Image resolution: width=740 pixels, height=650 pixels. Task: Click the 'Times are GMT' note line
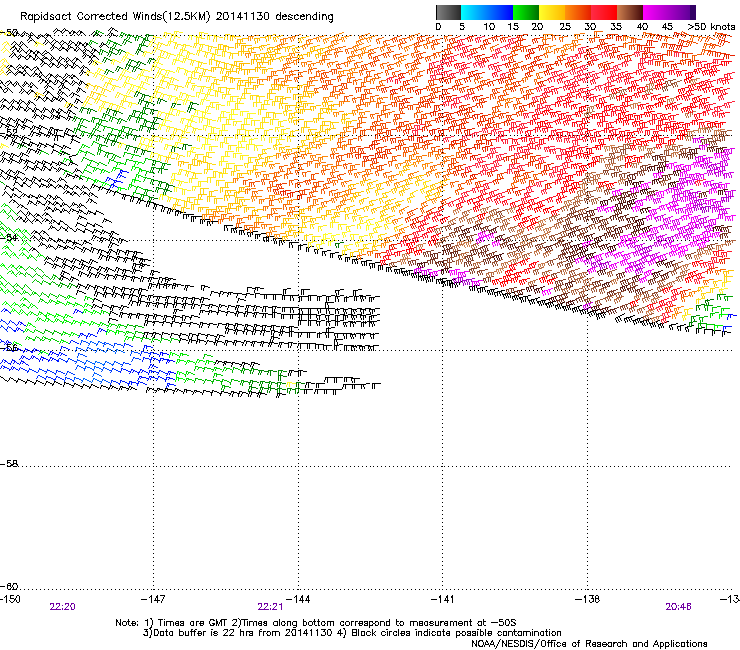[x=316, y=623]
